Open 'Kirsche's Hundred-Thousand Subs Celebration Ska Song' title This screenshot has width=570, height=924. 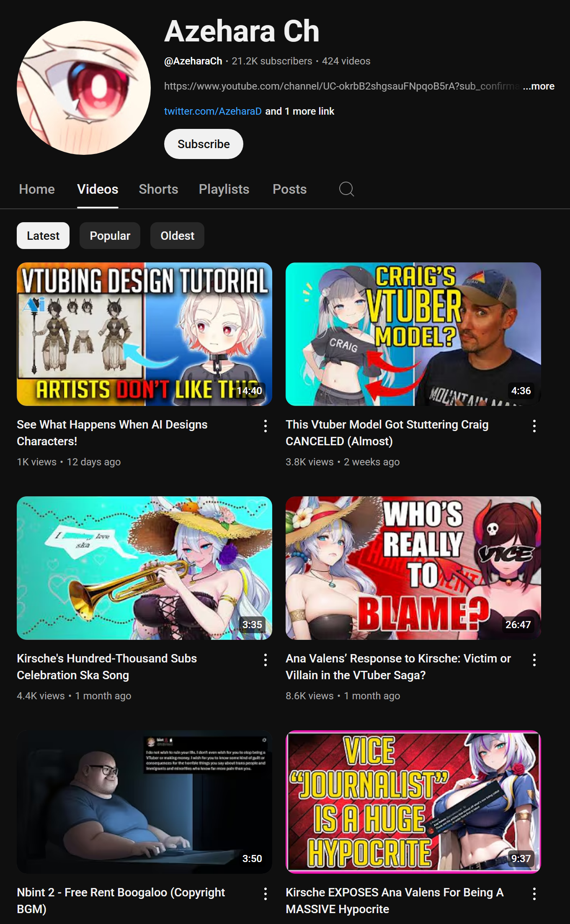point(107,667)
